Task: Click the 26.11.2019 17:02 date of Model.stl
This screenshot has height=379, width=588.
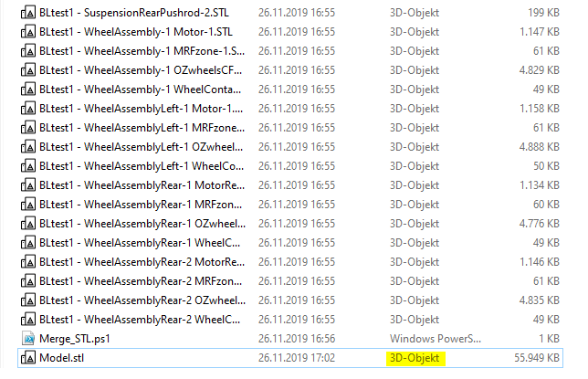Action: [296, 358]
